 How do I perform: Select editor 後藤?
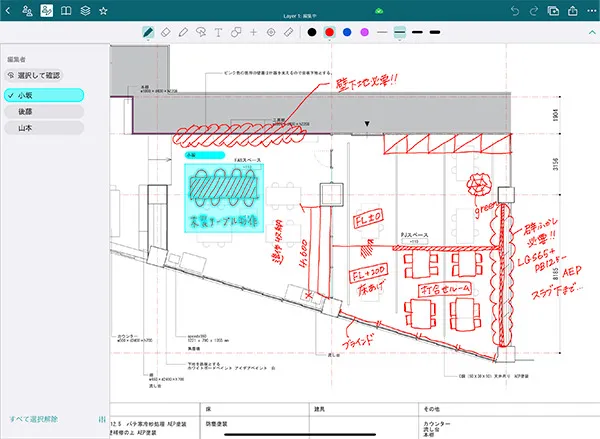44,112
